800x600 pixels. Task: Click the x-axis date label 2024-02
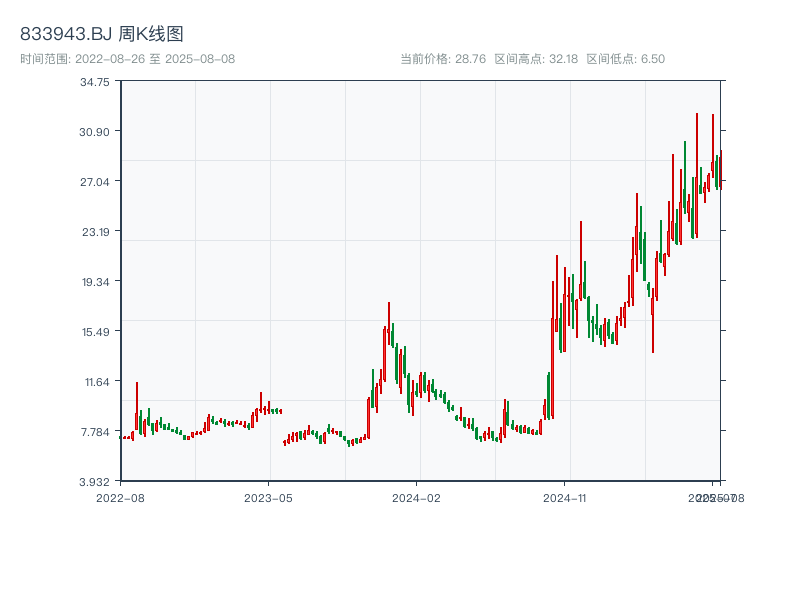416,498
